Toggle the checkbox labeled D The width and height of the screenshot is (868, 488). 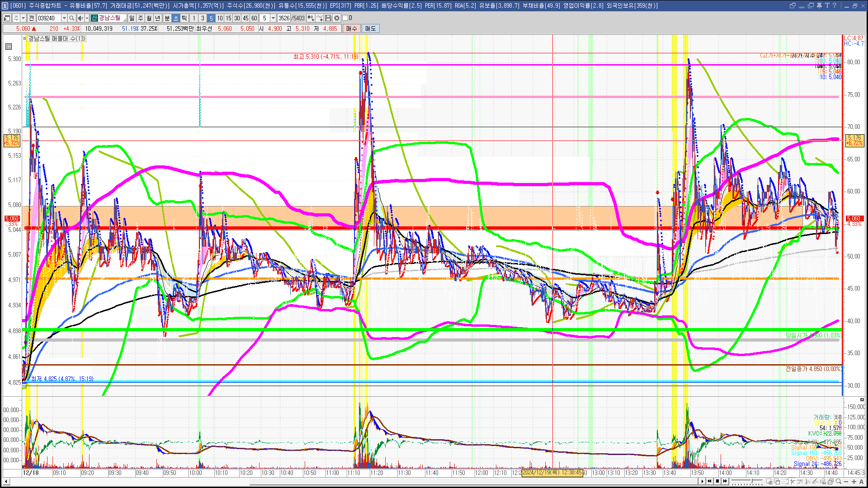(345, 18)
